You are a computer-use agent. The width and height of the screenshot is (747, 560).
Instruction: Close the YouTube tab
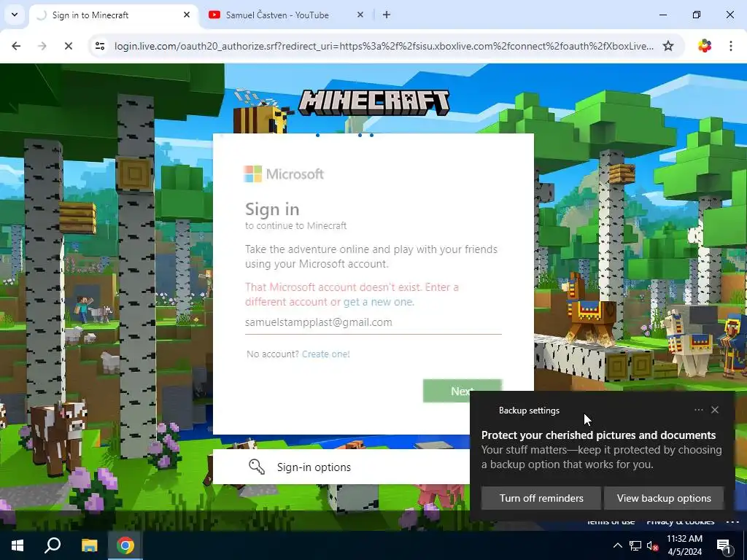click(360, 15)
